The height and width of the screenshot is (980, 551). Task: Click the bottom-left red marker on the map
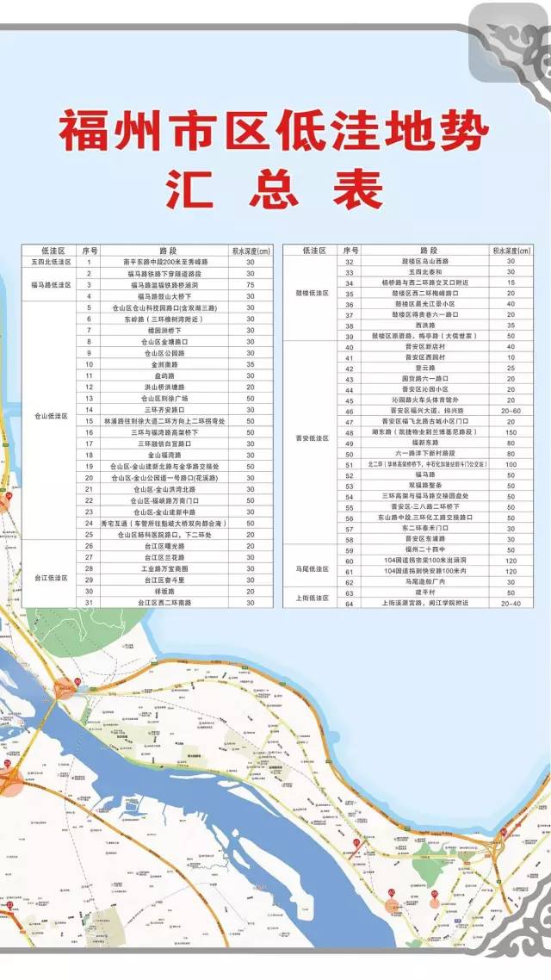tap(9, 907)
